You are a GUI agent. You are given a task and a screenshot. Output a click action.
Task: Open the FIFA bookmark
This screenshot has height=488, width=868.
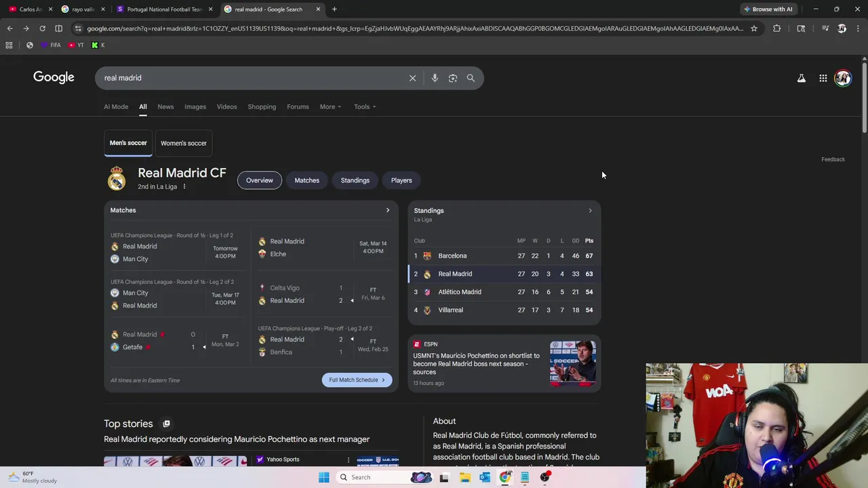click(x=51, y=45)
